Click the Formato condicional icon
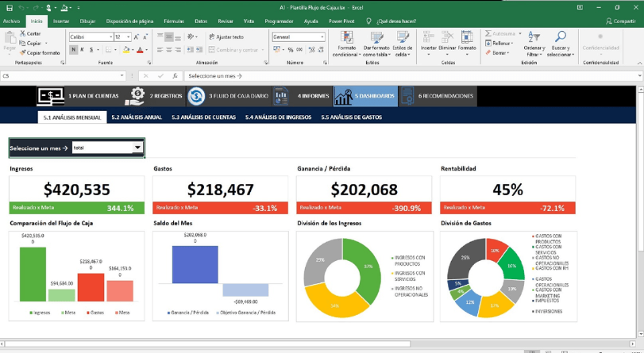Image resolution: width=644 pixels, height=353 pixels. point(347,37)
